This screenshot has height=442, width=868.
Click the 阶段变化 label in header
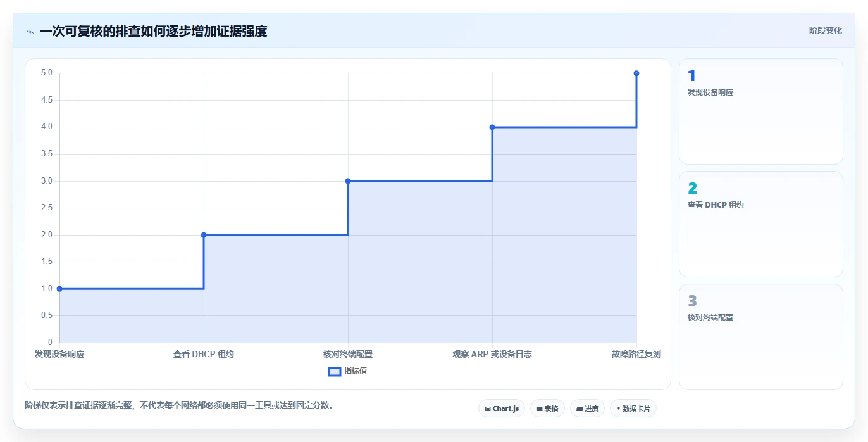click(x=826, y=30)
